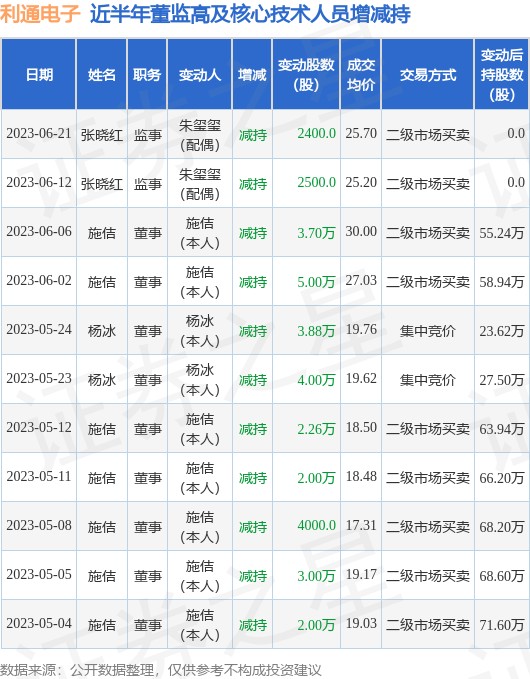Click the 利通电子 title text
This screenshot has width=530, height=679.
[40, 13]
